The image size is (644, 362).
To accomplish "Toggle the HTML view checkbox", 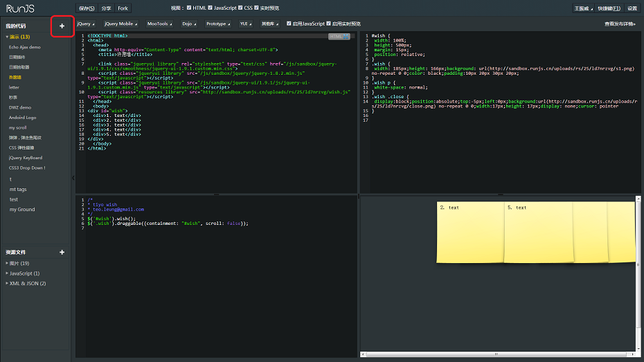I will point(189,8).
